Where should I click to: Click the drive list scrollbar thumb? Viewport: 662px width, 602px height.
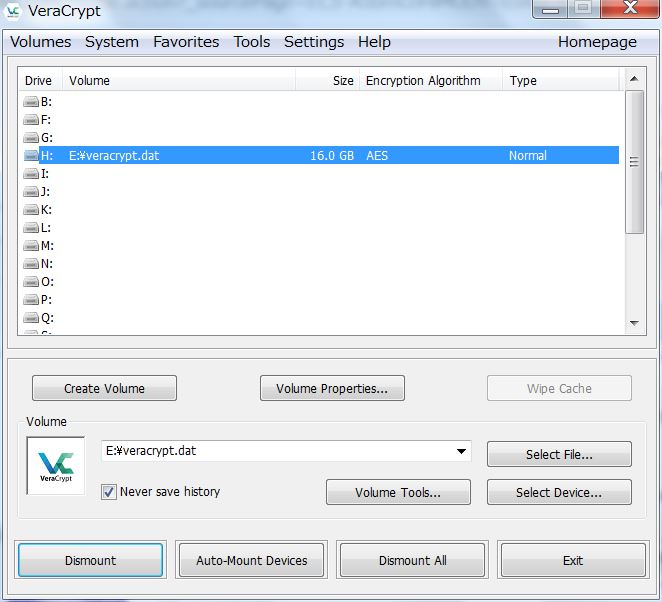tap(634, 162)
